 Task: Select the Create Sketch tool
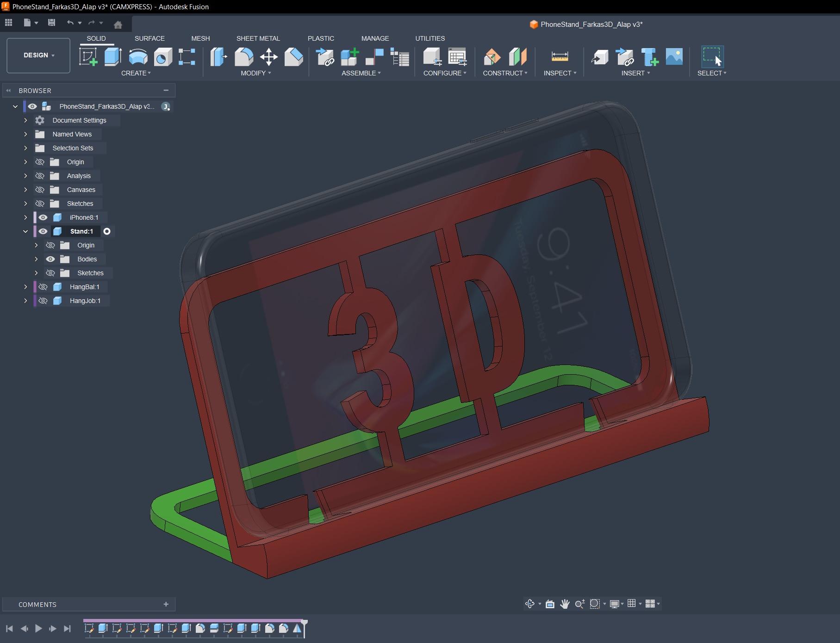[88, 57]
